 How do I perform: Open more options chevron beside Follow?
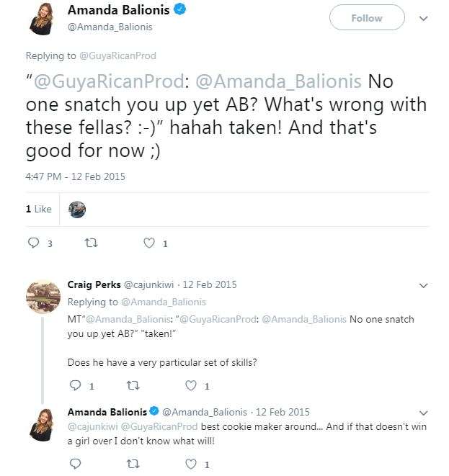pos(423,19)
